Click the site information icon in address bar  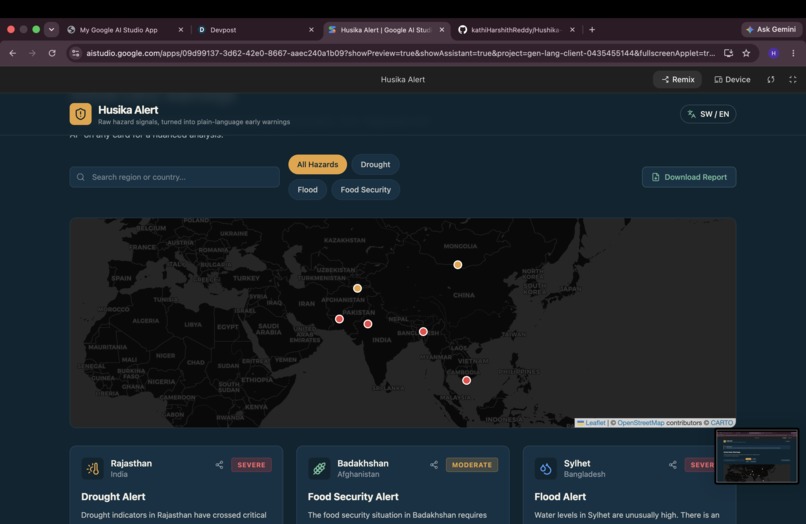tap(76, 53)
